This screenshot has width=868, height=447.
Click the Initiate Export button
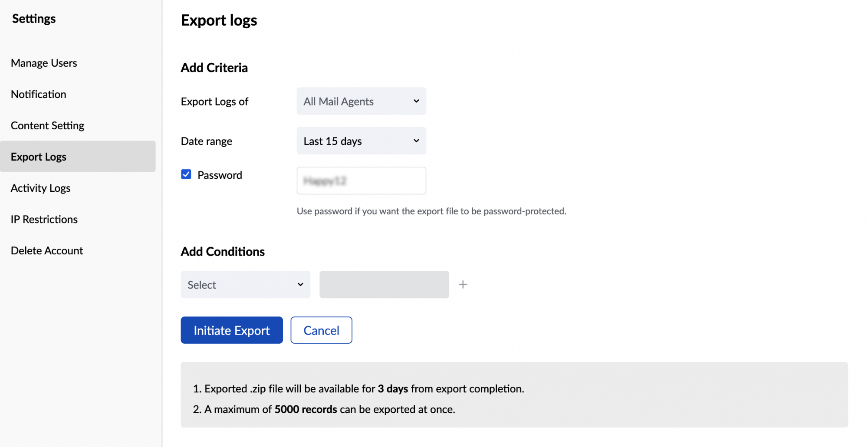(x=231, y=330)
